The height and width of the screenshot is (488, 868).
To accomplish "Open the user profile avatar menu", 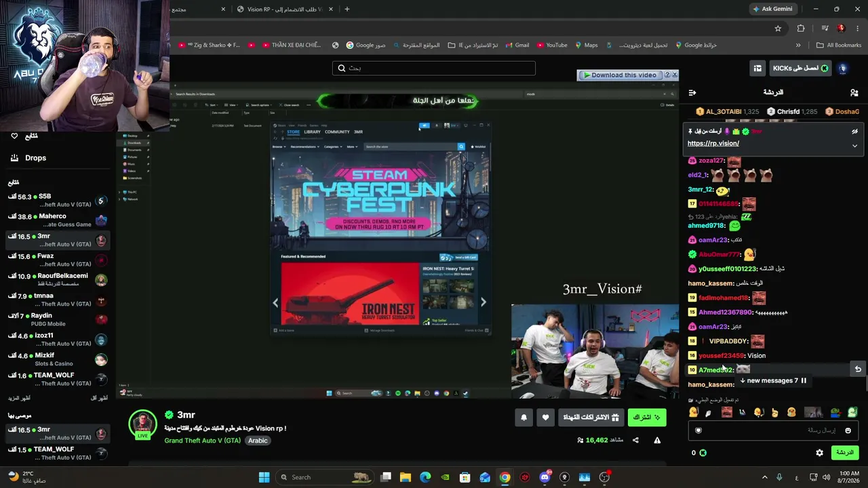I will pyautogui.click(x=843, y=68).
